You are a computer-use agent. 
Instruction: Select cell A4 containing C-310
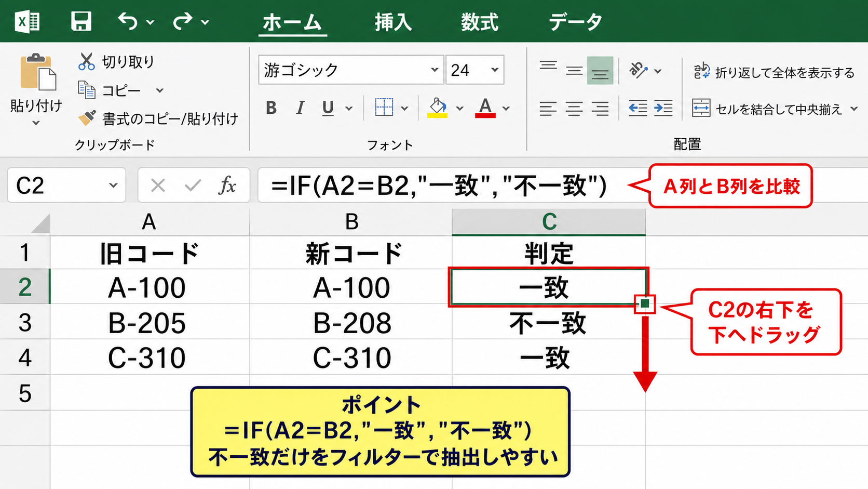point(150,358)
